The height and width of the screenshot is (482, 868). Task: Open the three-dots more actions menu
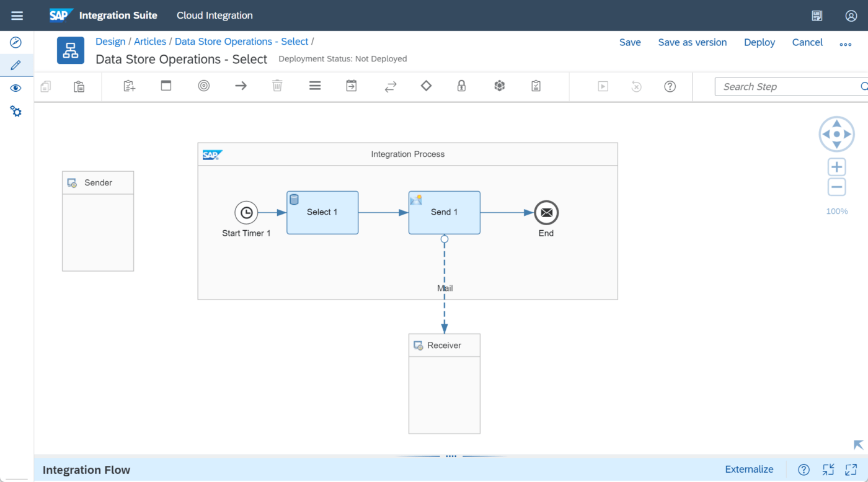pos(846,43)
